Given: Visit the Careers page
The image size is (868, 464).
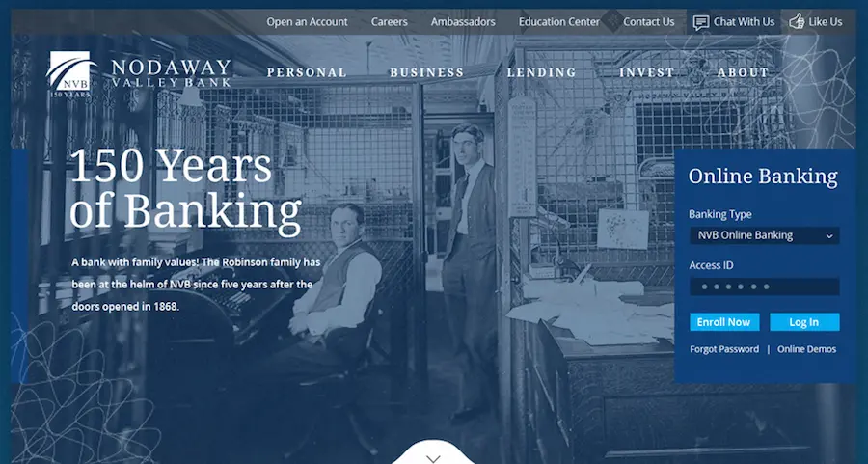Looking at the screenshot, I should click(x=390, y=22).
